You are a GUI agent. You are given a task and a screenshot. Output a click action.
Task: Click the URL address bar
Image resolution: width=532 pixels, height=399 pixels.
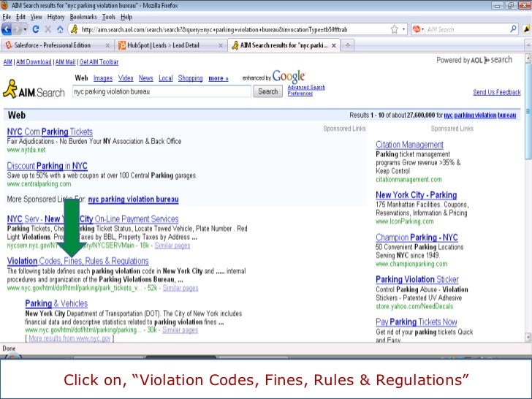(x=234, y=29)
